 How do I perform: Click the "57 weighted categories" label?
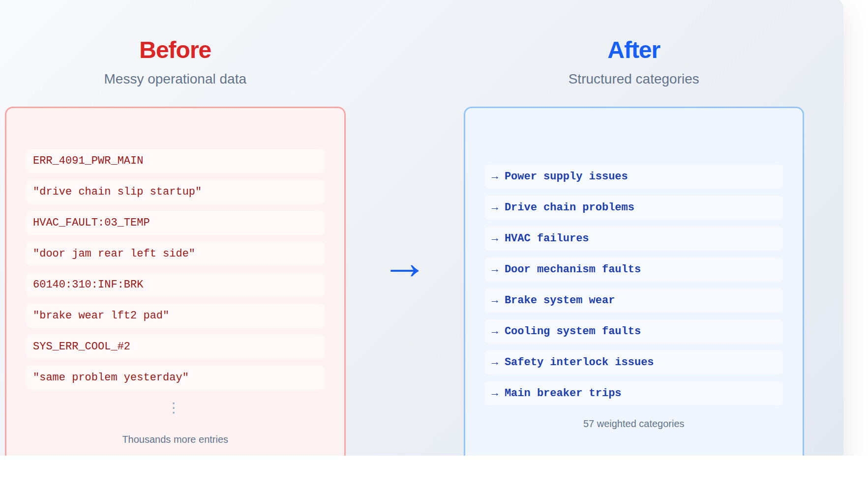click(633, 424)
